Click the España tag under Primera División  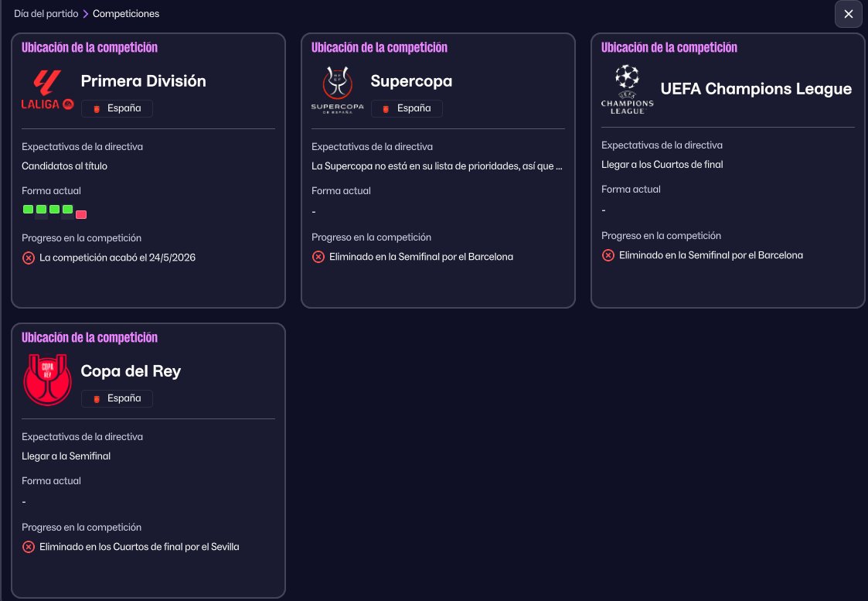coord(117,108)
